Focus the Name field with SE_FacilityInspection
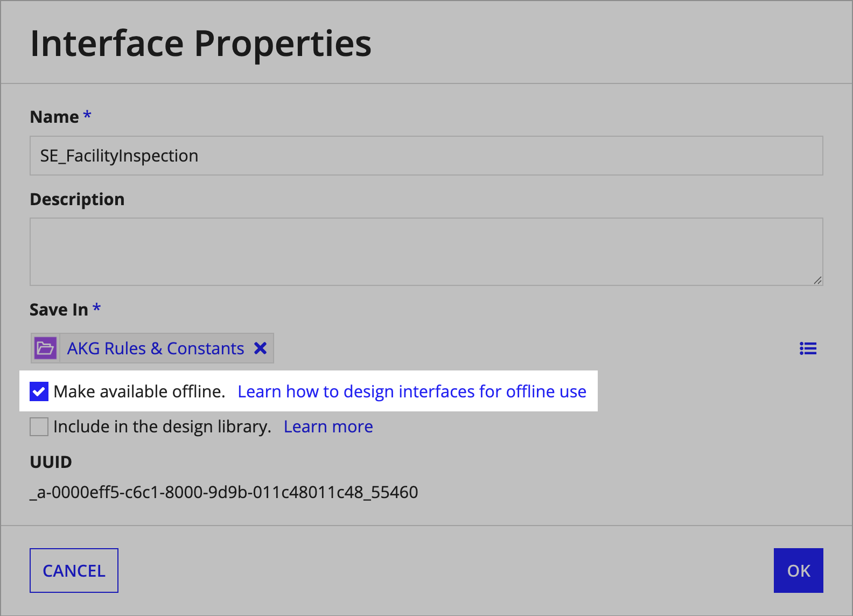This screenshot has height=616, width=853. click(426, 156)
